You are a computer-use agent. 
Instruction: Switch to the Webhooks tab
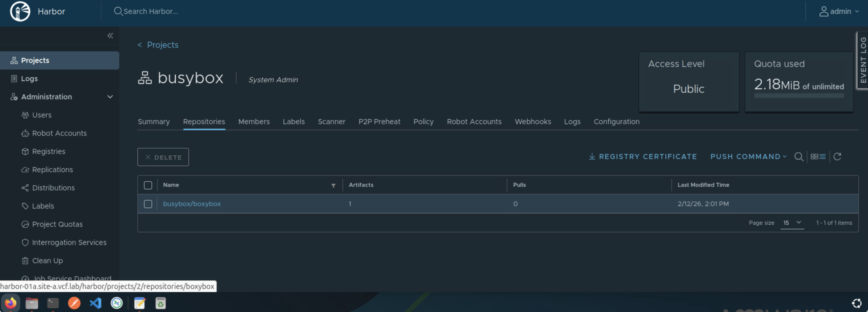[x=533, y=122]
